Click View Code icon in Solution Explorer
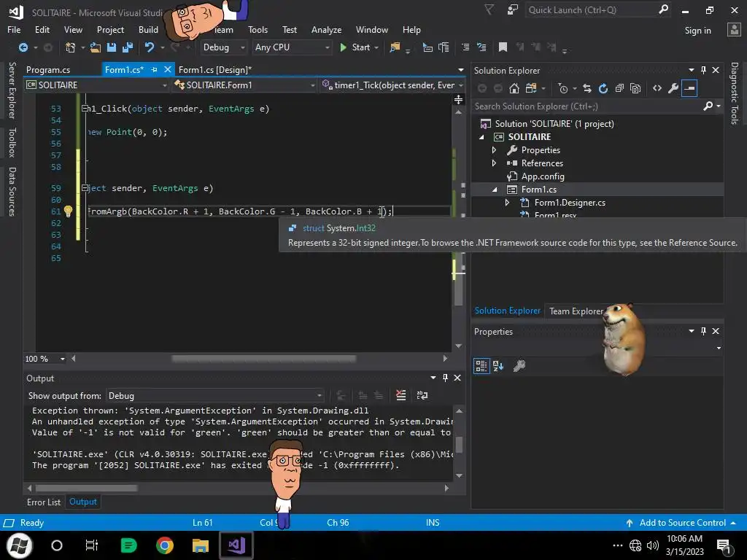Viewport: 747px width, 560px height. [657, 88]
